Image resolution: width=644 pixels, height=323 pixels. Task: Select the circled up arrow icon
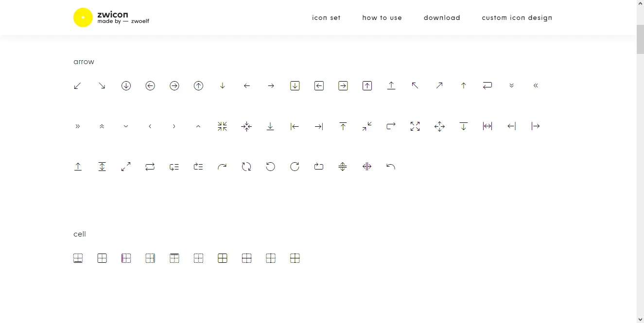click(x=198, y=86)
